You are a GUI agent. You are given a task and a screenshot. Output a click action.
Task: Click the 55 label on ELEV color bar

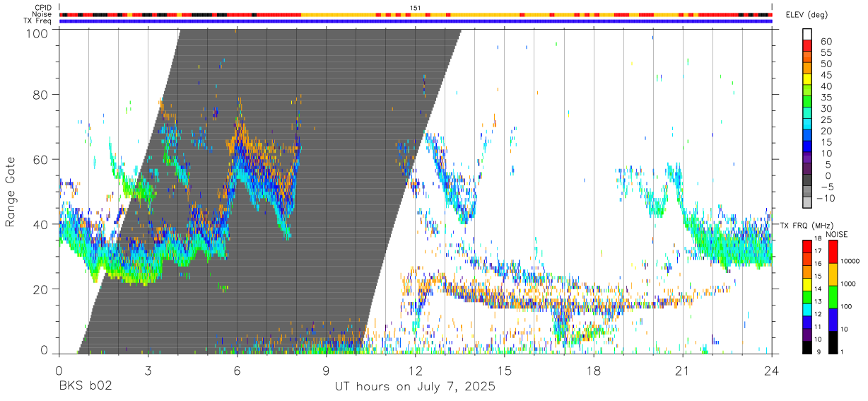coord(825,53)
